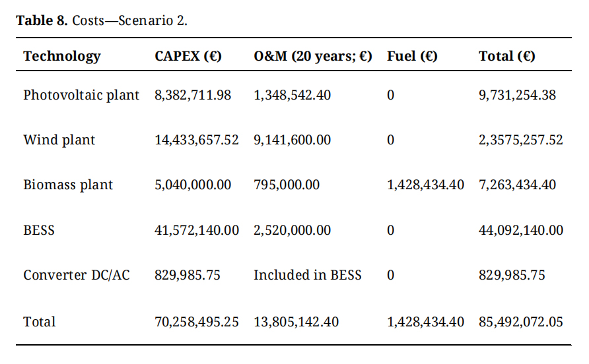This screenshot has width=589, height=364.
Task: Select the Converter DC/AC row label
Action: 77,275
